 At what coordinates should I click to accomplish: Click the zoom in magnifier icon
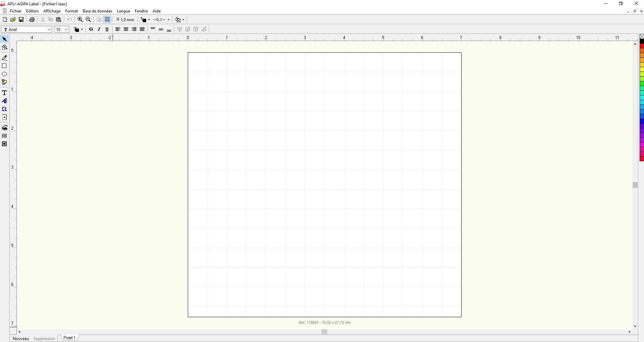tap(80, 19)
